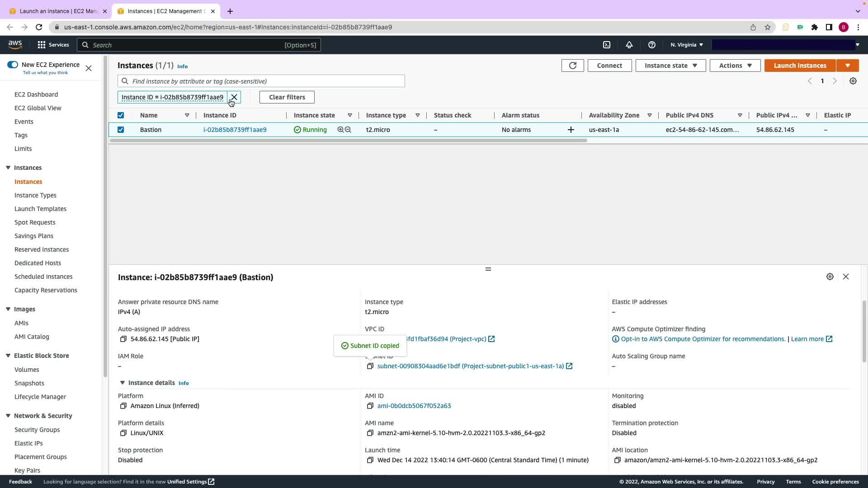Image resolution: width=868 pixels, height=488 pixels.
Task: Open the i-02b85b8739ff1aae9 instance ID link
Action: (235, 130)
